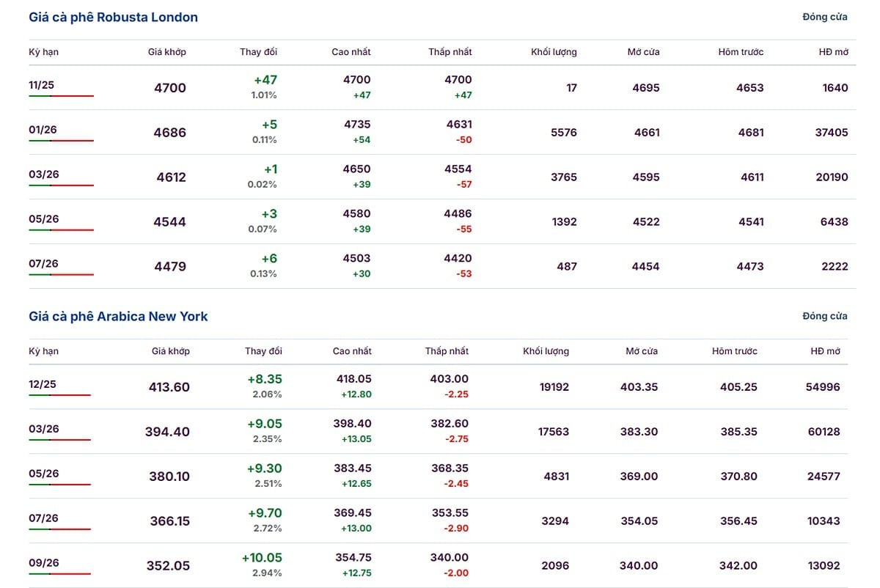Sort Robusta table by "Giá khớp" column
880x588 pixels.
point(166,52)
